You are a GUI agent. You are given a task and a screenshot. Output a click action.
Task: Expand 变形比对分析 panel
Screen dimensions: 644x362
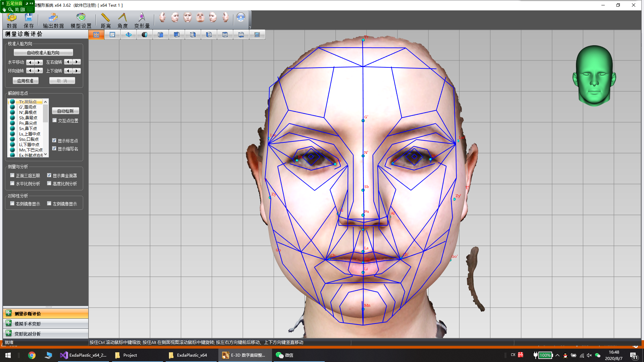(28, 334)
